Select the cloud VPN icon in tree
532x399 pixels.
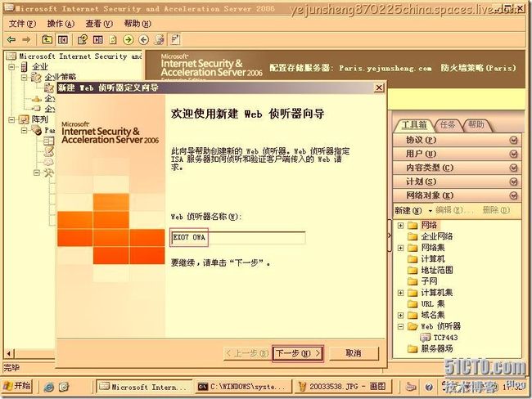tap(49, 162)
